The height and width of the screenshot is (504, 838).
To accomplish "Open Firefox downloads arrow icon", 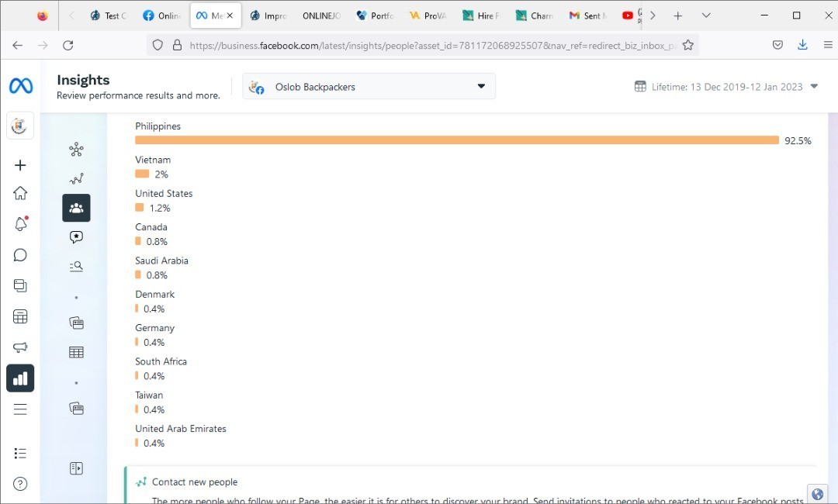I will pyautogui.click(x=802, y=46).
